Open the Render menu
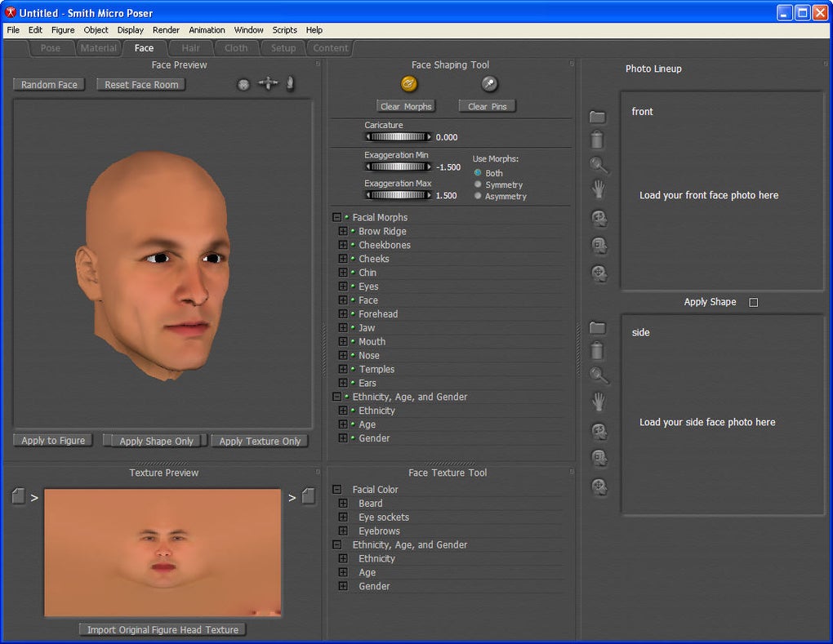Image resolution: width=833 pixels, height=644 pixels. 166,30
